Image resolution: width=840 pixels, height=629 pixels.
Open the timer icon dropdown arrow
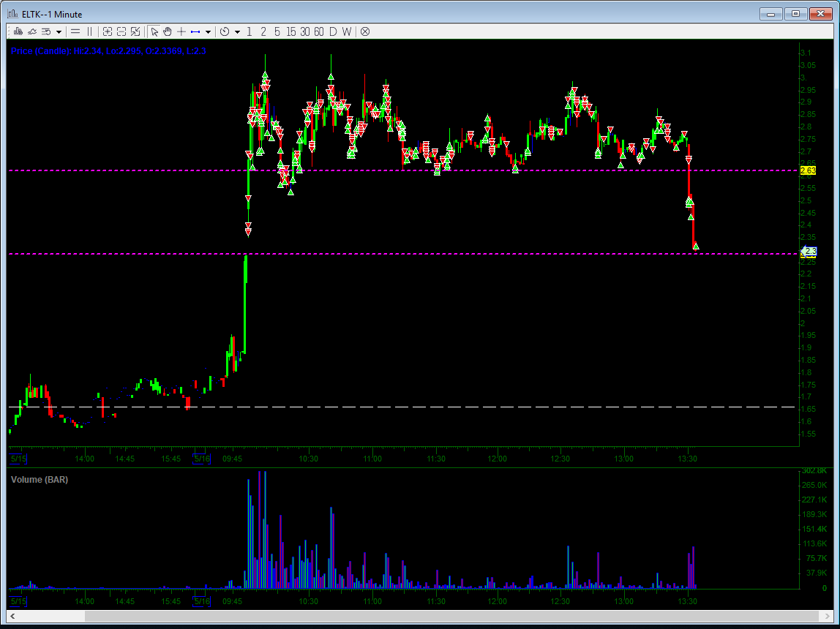pos(237,31)
